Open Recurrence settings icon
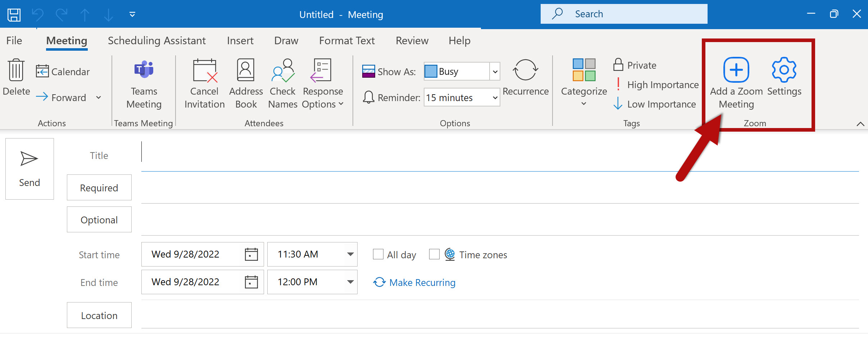 [x=525, y=70]
